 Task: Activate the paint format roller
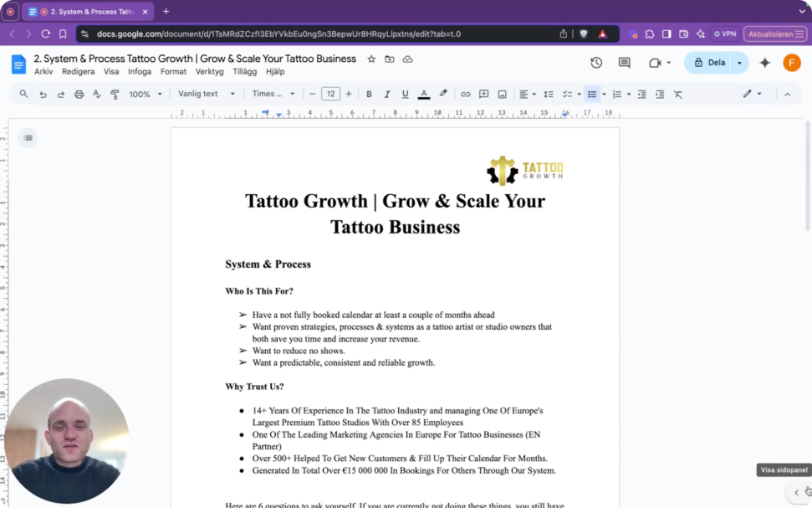pyautogui.click(x=115, y=95)
